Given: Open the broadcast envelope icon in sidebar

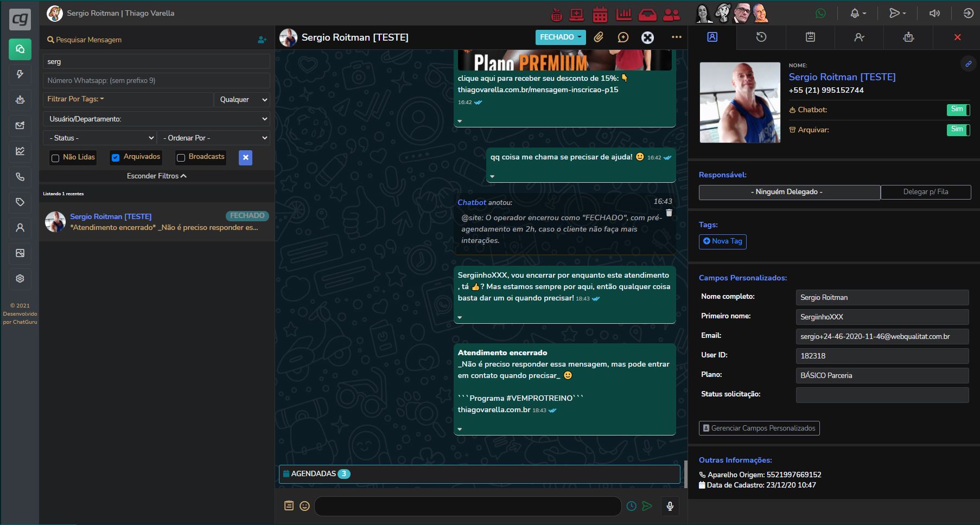Looking at the screenshot, I should [20, 125].
